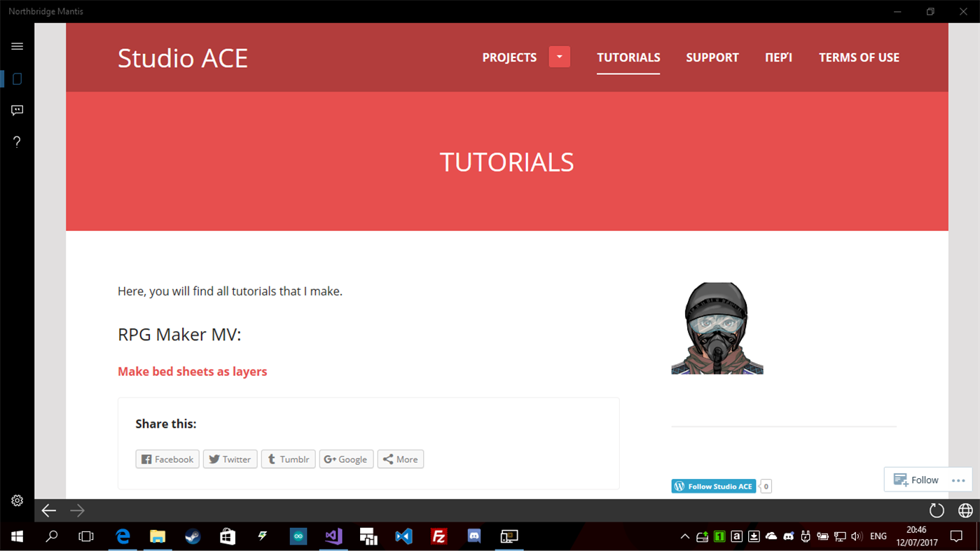Screen dimensions: 980x551
Task: Show more sharing options
Action: 400,459
